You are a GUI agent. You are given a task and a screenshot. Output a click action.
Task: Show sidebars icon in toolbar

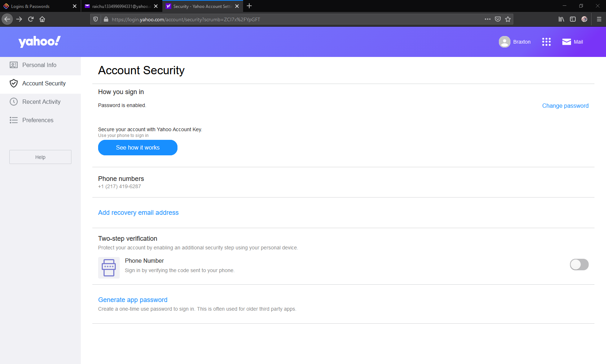pyautogui.click(x=573, y=19)
